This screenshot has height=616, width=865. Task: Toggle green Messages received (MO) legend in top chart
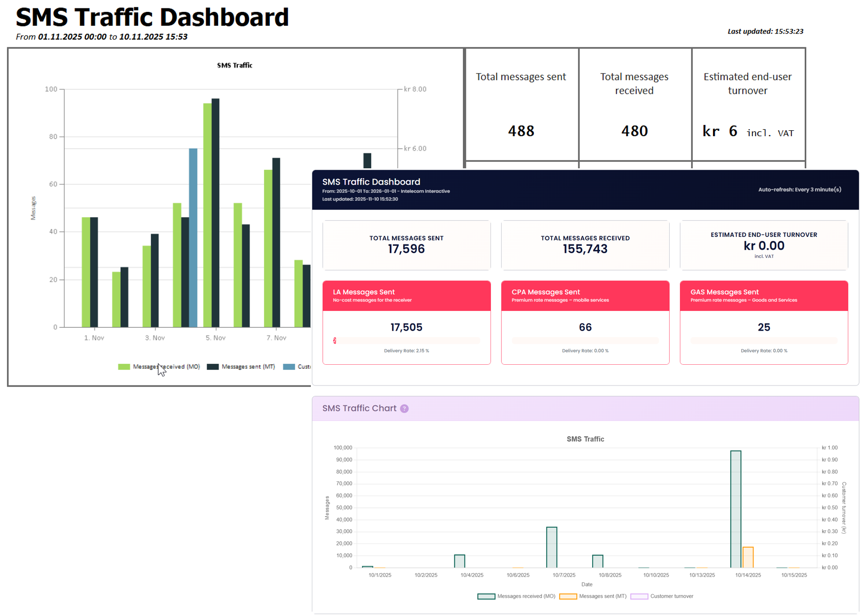(x=159, y=367)
